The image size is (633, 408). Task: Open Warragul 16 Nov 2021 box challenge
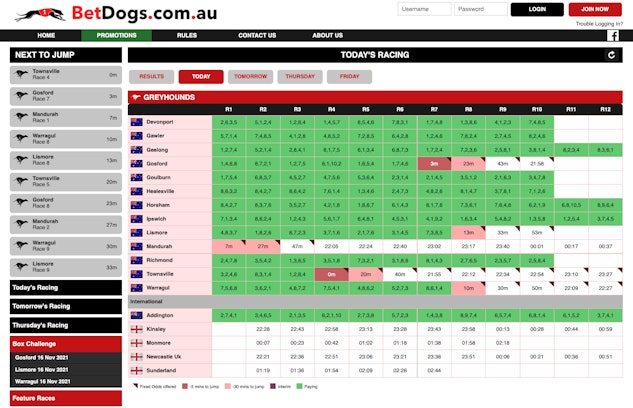tap(42, 381)
